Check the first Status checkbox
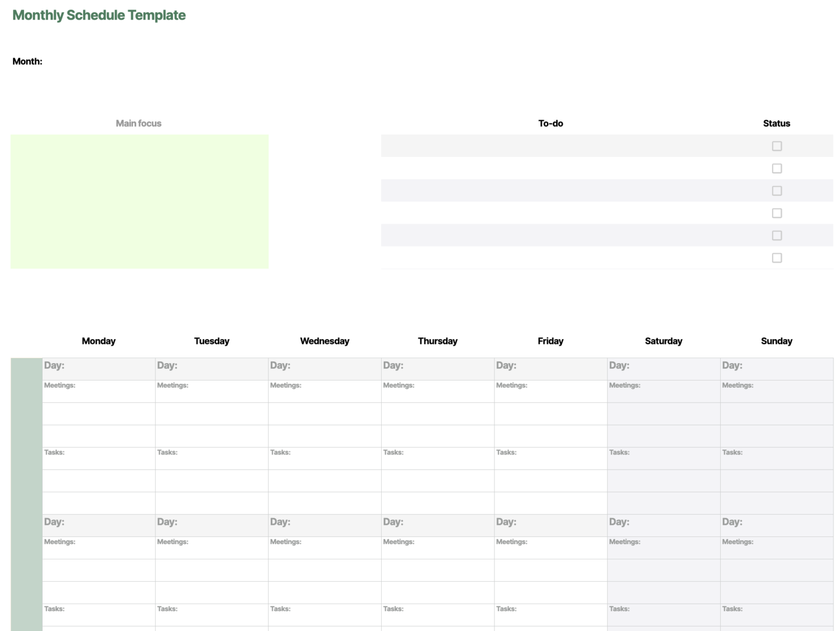Image resolution: width=840 pixels, height=631 pixels. [x=777, y=146]
